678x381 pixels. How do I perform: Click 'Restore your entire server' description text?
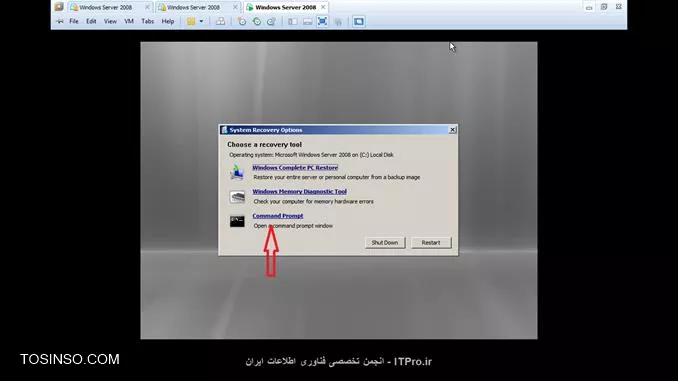click(337, 177)
